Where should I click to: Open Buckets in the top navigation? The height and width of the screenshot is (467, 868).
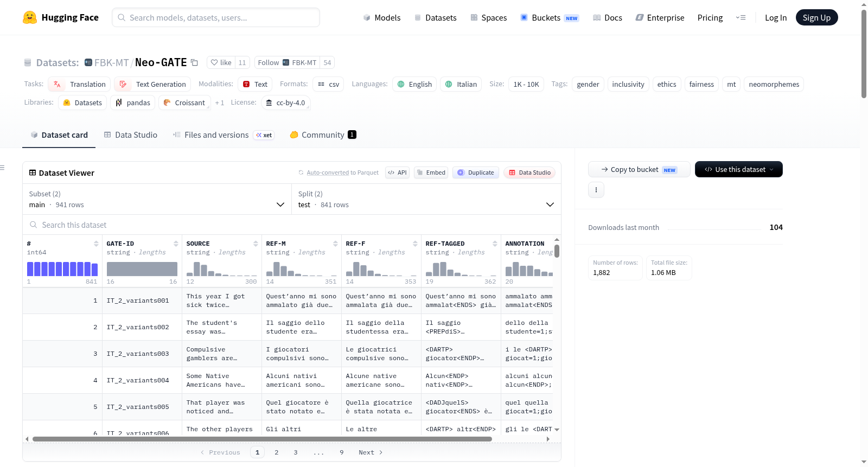(x=550, y=18)
